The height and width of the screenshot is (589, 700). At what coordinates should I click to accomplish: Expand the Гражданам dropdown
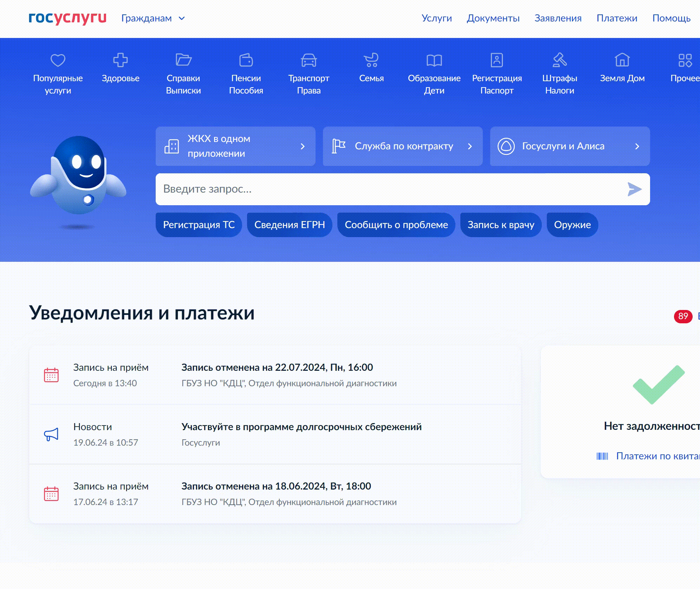[153, 18]
